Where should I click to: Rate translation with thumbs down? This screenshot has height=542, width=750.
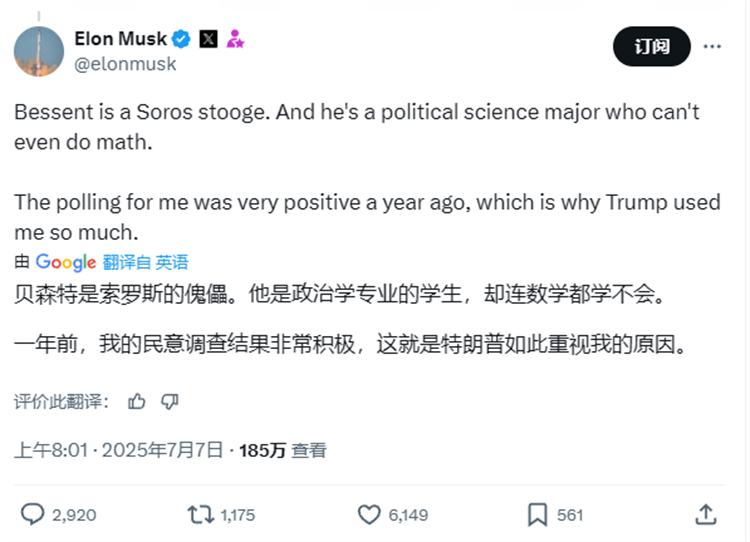[169, 402]
